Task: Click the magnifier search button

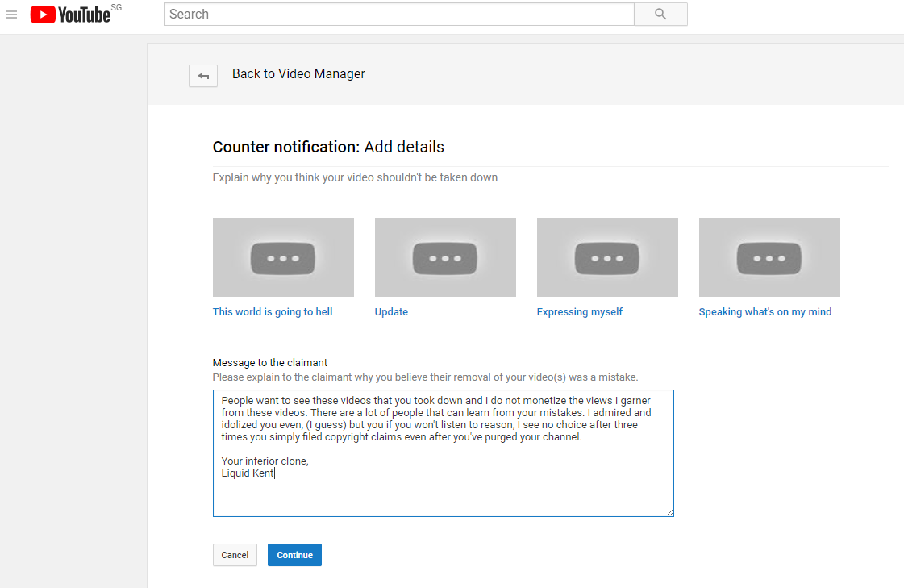Action: pos(660,15)
